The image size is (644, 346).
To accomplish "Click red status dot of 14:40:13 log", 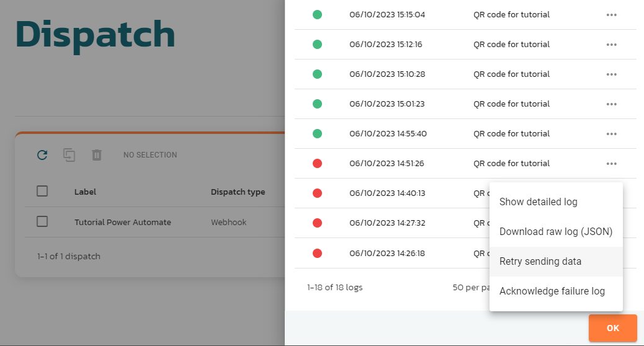I will click(x=317, y=193).
